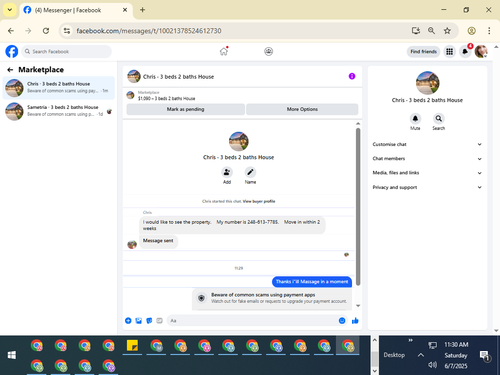Open the notifications bell icon

tap(465, 51)
